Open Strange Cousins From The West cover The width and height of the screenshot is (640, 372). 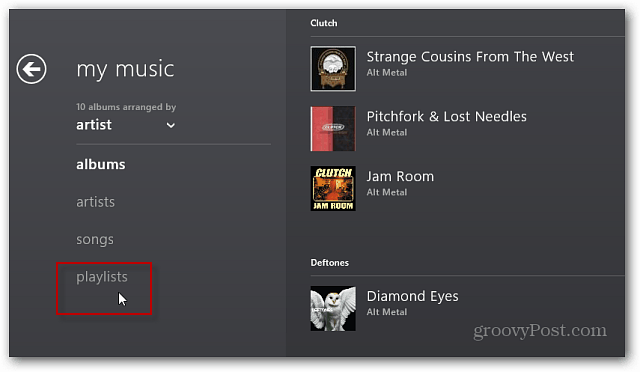point(333,69)
